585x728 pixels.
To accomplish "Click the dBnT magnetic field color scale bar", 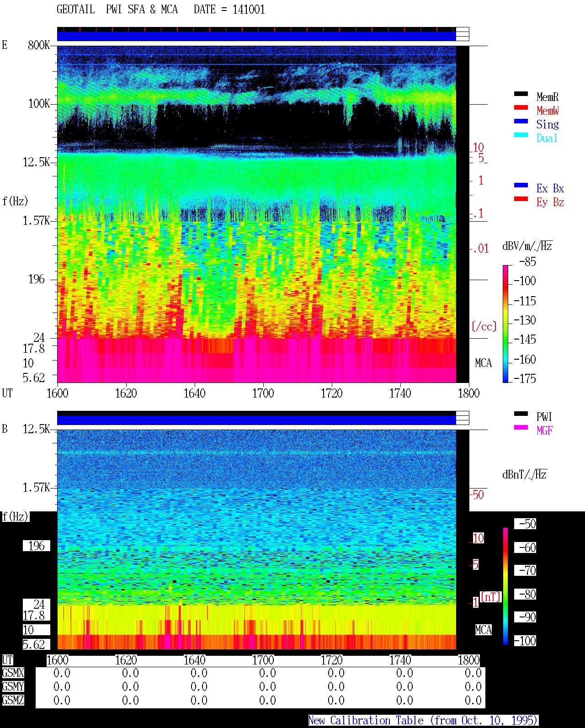I will point(505,586).
